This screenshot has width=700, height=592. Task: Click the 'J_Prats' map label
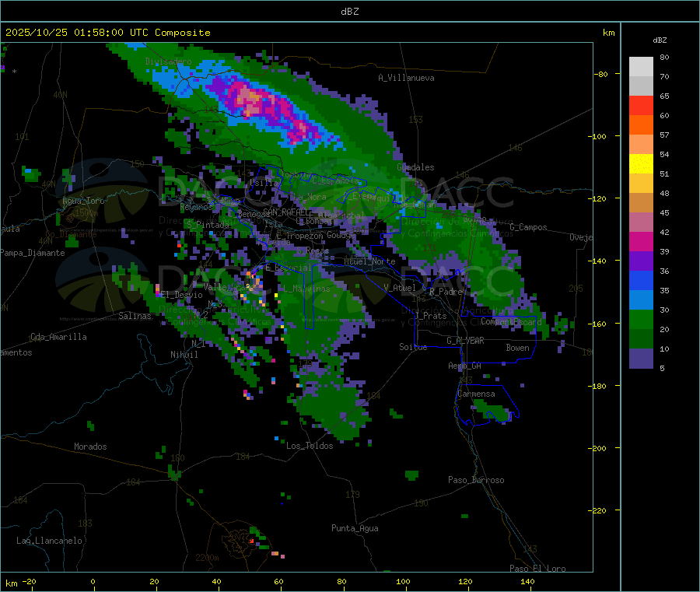[x=431, y=316]
